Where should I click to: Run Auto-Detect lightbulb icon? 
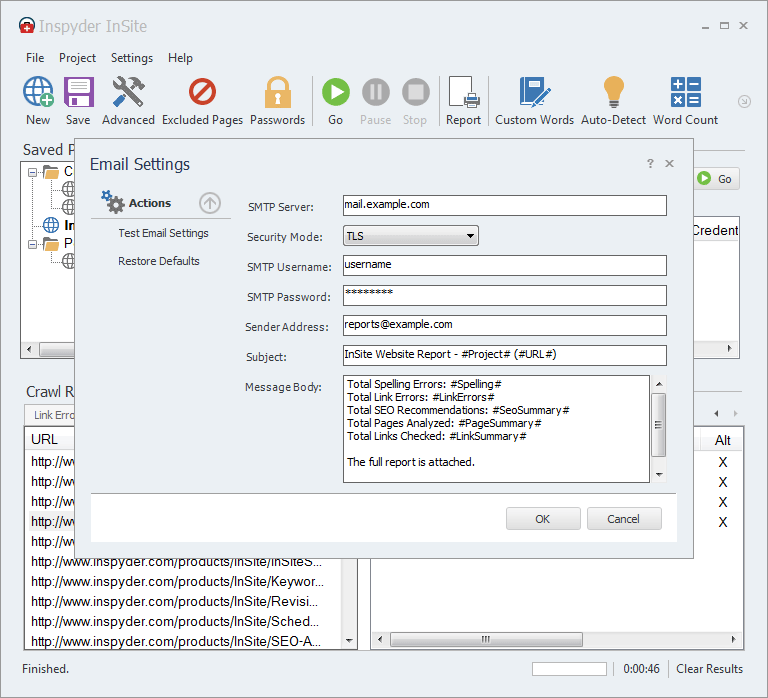pos(613,92)
